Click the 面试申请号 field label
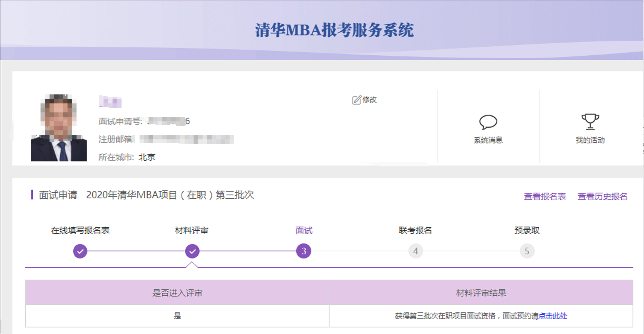Image resolution: width=644 pixels, height=334 pixels. [x=120, y=121]
